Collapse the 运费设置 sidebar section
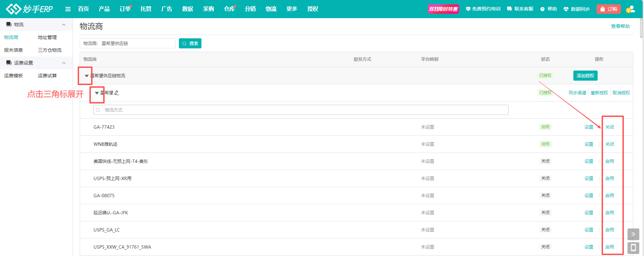This screenshot has height=256, width=644. (x=64, y=63)
